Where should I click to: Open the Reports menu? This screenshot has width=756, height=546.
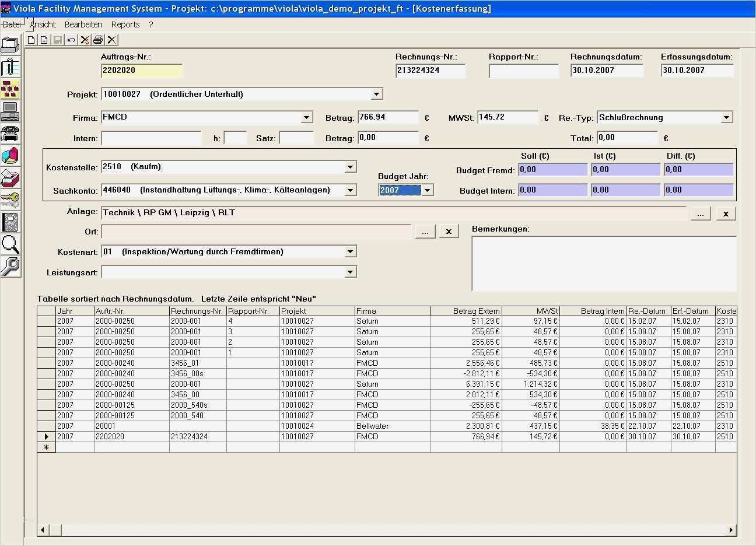coord(125,24)
